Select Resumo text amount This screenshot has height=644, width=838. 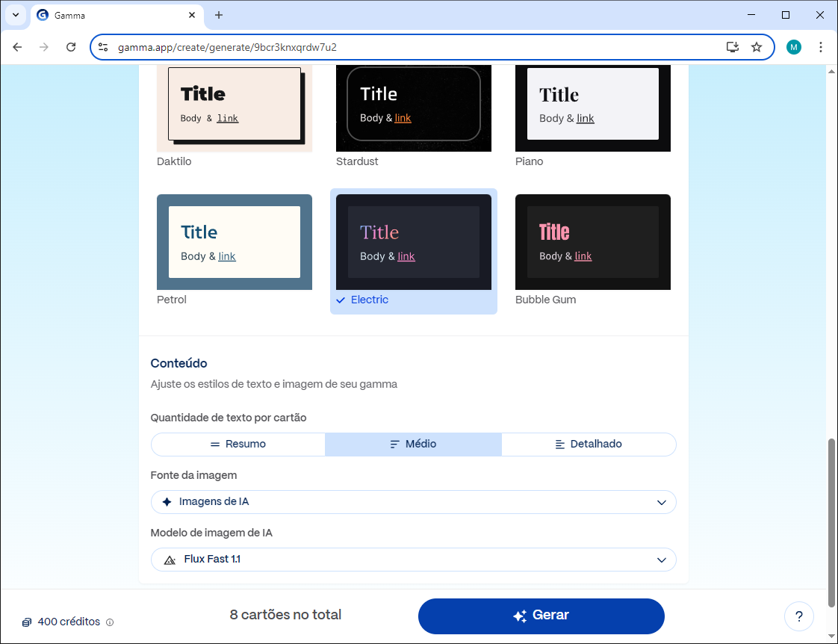point(238,444)
